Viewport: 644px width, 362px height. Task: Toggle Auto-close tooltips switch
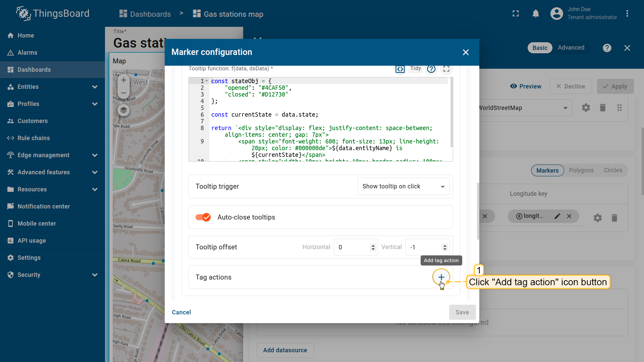tap(203, 217)
